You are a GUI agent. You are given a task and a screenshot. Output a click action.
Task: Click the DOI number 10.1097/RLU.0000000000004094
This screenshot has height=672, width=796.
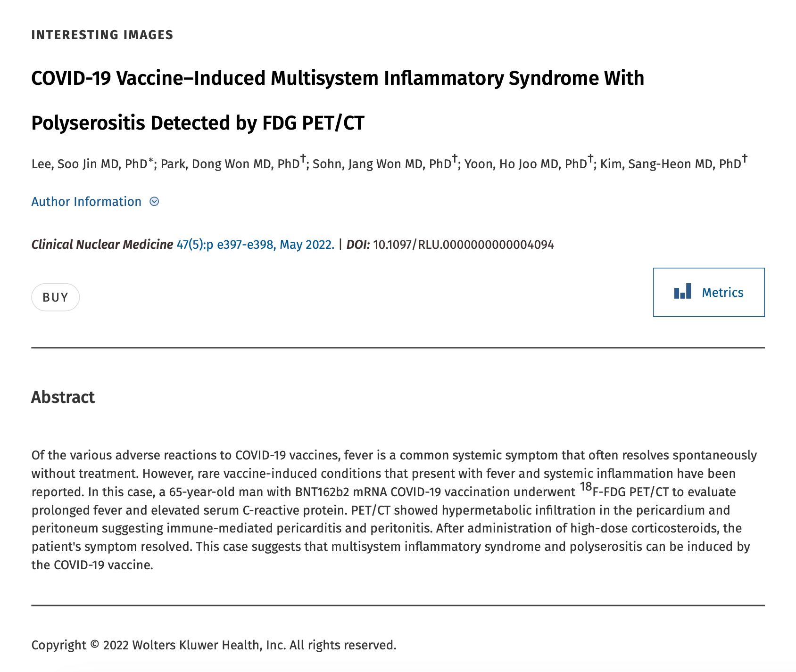pos(464,245)
